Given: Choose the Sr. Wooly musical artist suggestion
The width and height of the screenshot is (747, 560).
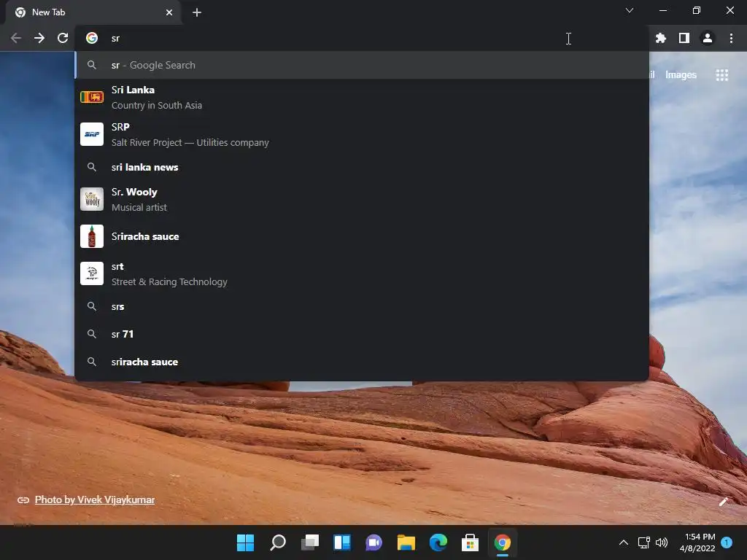Looking at the screenshot, I should 362,199.
